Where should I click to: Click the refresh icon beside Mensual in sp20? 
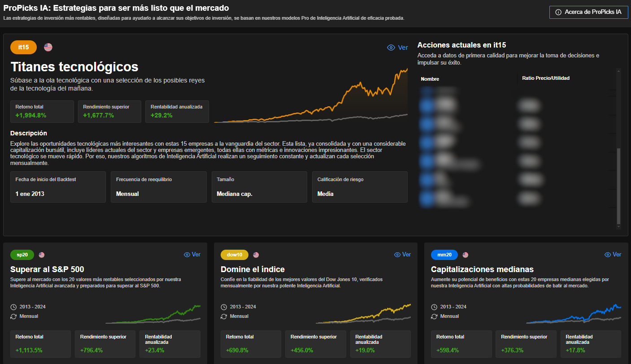coord(13,316)
